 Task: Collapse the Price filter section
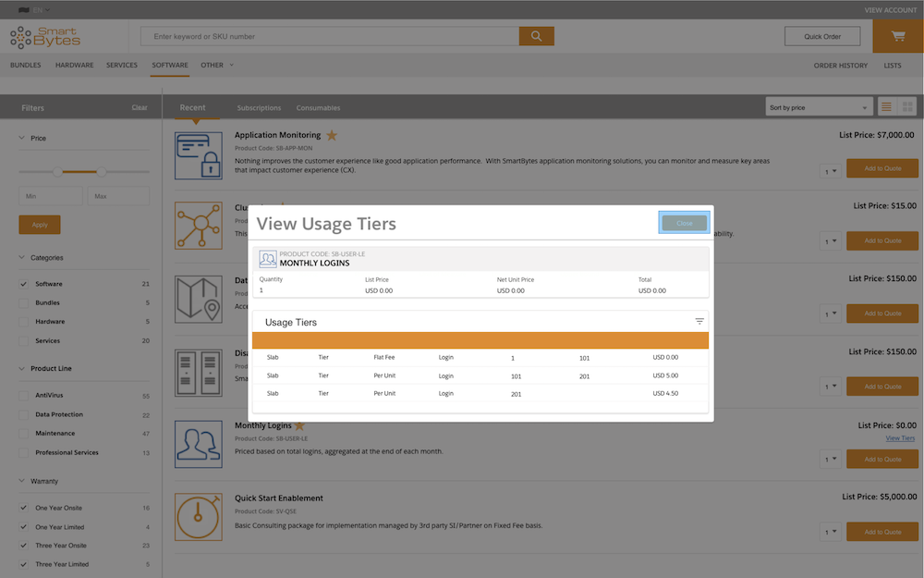tap(22, 138)
